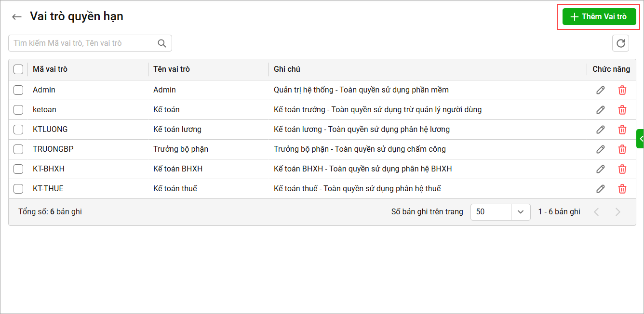Screen dimensions: 644x314
Task: Click note about sử dụng chấm công
Action: pos(360,149)
